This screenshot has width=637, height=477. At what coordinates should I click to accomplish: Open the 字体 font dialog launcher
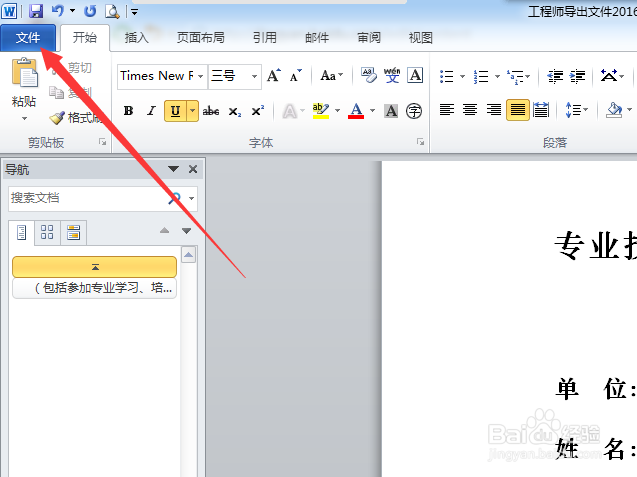420,142
